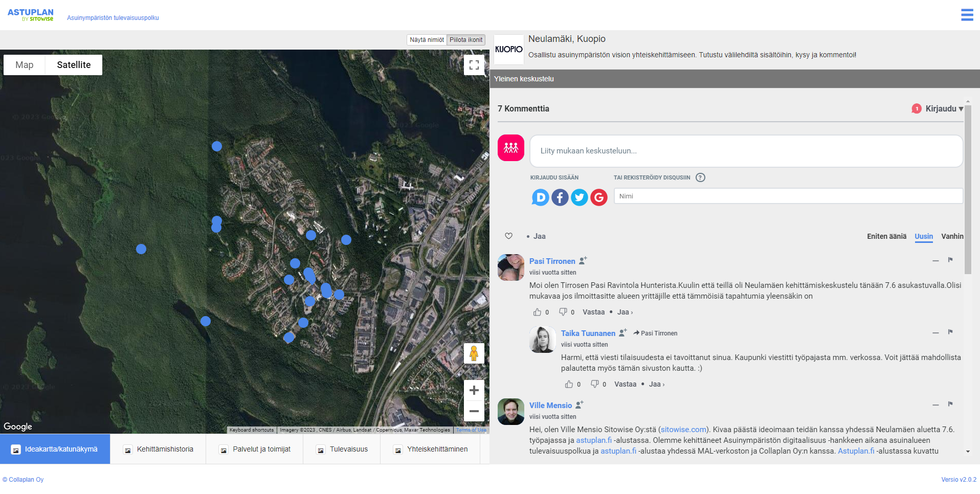Sort comments by Eniten ääniä

886,236
